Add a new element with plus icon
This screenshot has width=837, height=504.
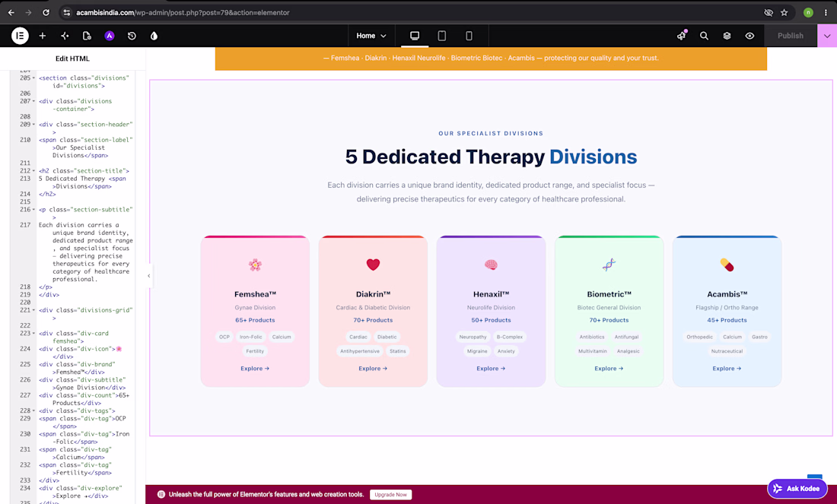pos(43,36)
